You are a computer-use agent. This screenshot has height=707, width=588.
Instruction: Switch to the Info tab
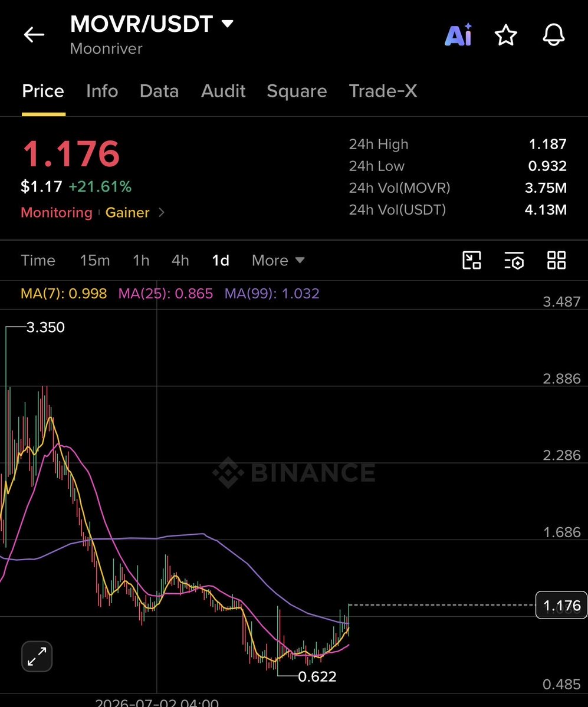tap(103, 91)
